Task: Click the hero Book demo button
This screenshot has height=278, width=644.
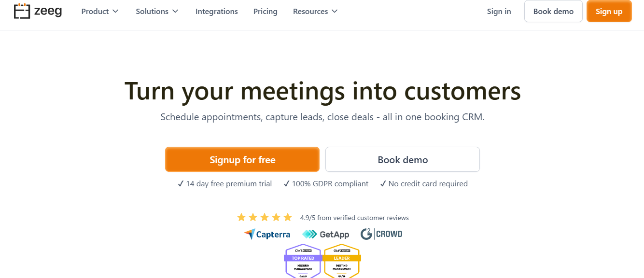Action: (402, 159)
